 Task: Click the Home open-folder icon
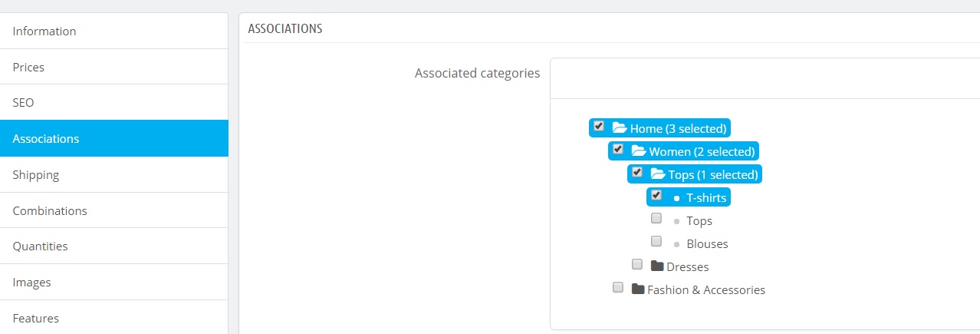(x=620, y=128)
